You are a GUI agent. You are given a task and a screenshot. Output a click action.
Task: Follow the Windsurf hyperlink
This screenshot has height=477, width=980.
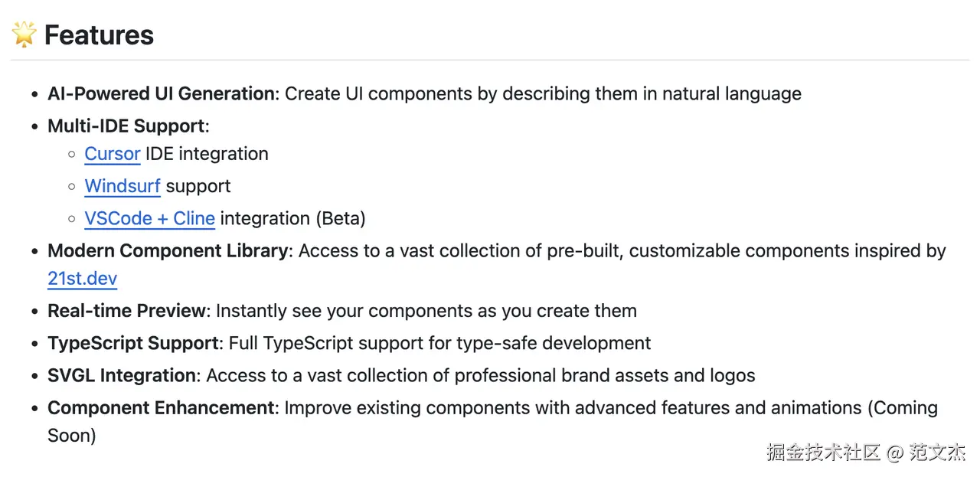pos(122,186)
